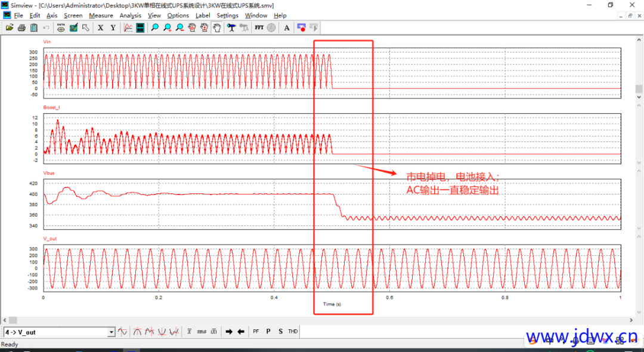Screen dimensions: 644x352
Task: Compute average with x-bar icon
Action: click(x=190, y=332)
